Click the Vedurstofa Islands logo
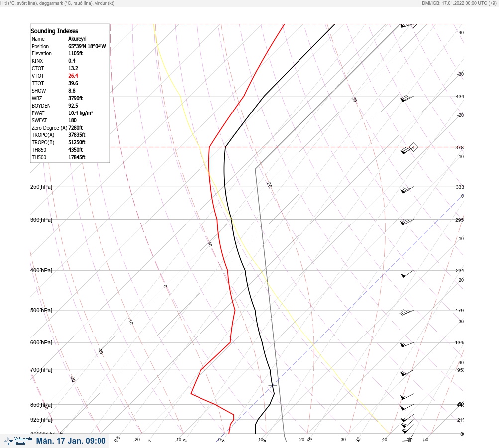Image resolution: width=499 pixels, height=448 pixels. [x=18, y=441]
